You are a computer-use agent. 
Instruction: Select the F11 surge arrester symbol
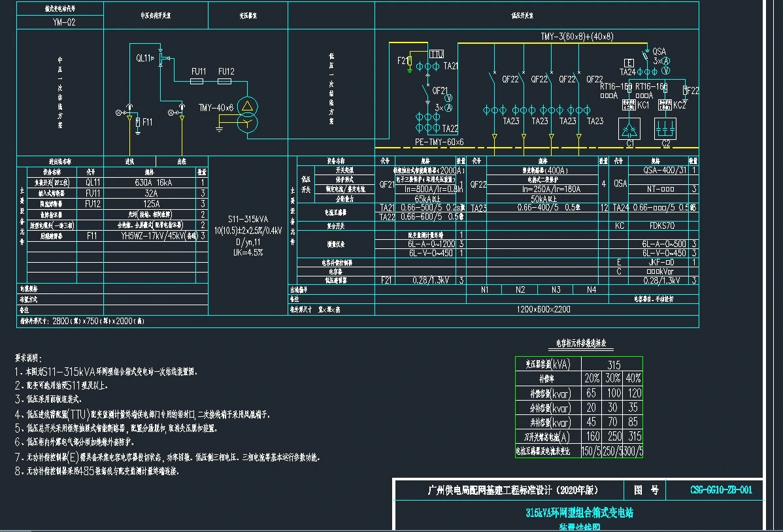(x=138, y=122)
